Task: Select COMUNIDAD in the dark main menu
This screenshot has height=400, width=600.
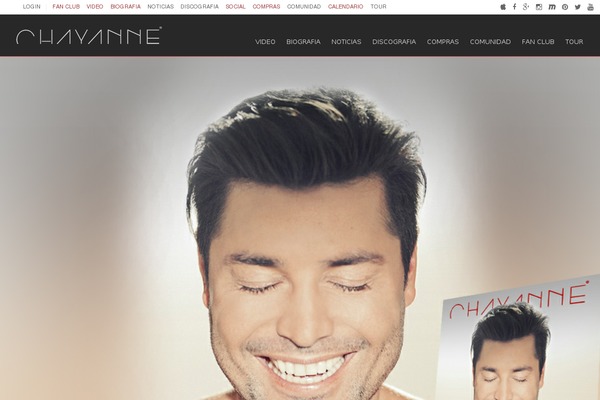Action: 490,42
